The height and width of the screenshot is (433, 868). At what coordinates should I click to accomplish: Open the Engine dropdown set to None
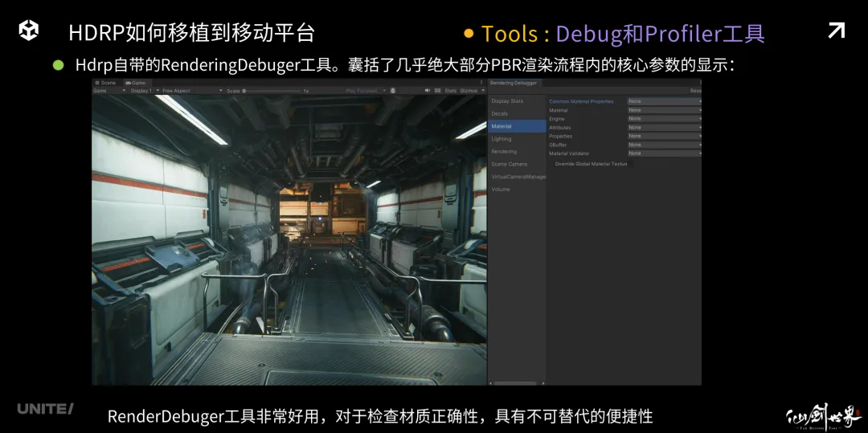(x=665, y=118)
